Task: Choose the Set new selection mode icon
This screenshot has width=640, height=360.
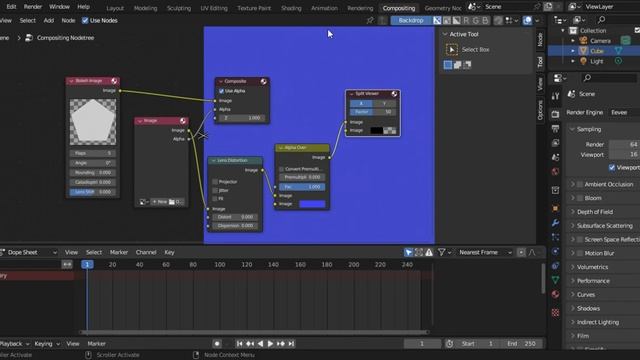Action: pos(448,64)
